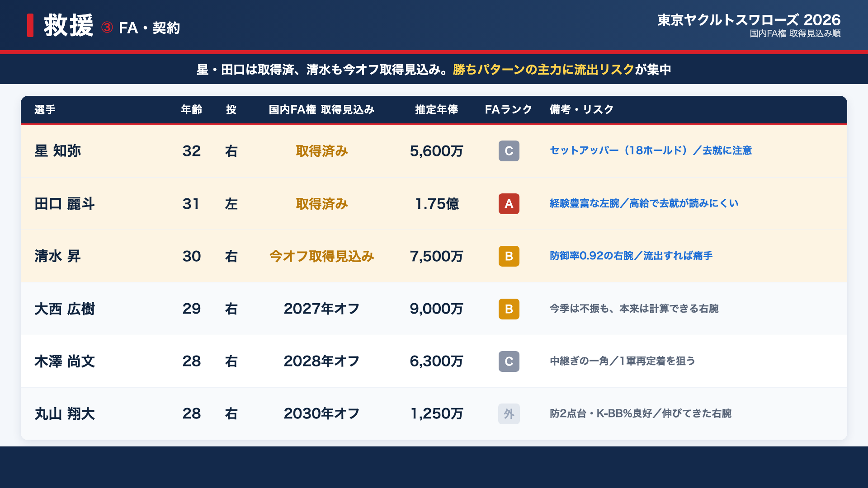The height and width of the screenshot is (488, 868).
Task: Click the FAランク column header
Action: click(x=509, y=110)
